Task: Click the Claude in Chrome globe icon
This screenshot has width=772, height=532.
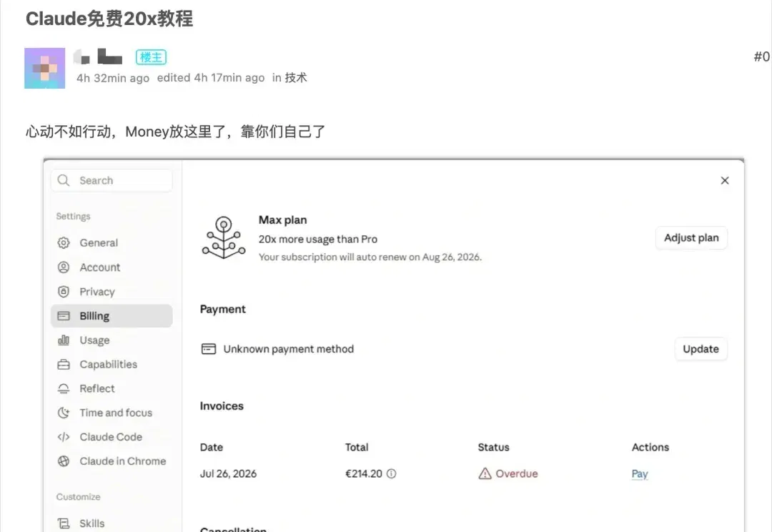Action: (x=64, y=461)
